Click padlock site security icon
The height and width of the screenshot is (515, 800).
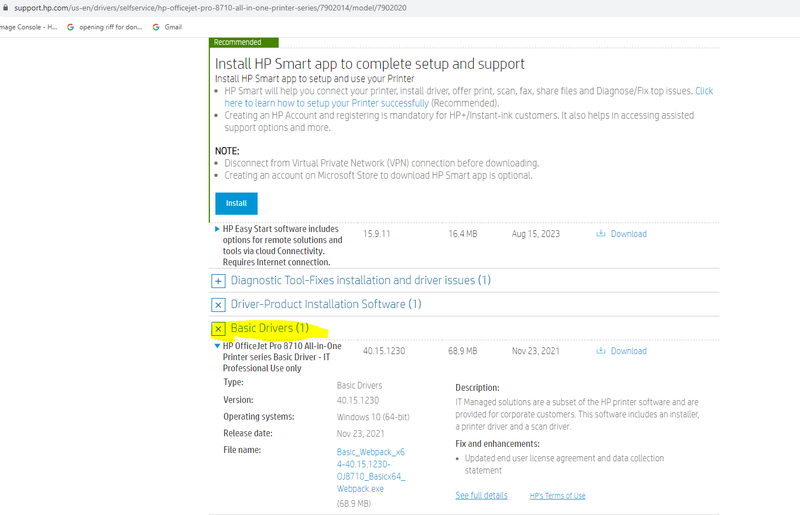pos(6,8)
